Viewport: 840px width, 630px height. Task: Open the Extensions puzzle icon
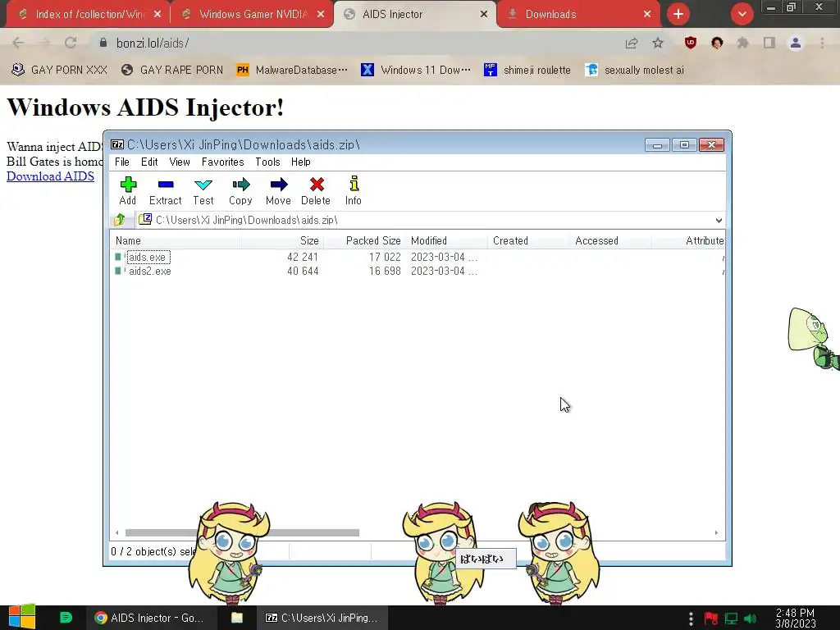(742, 43)
